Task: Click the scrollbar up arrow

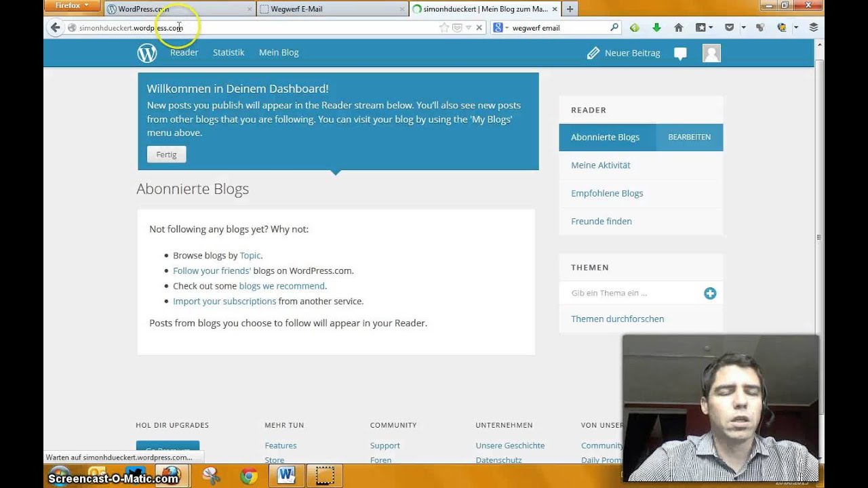Action: 819,45
